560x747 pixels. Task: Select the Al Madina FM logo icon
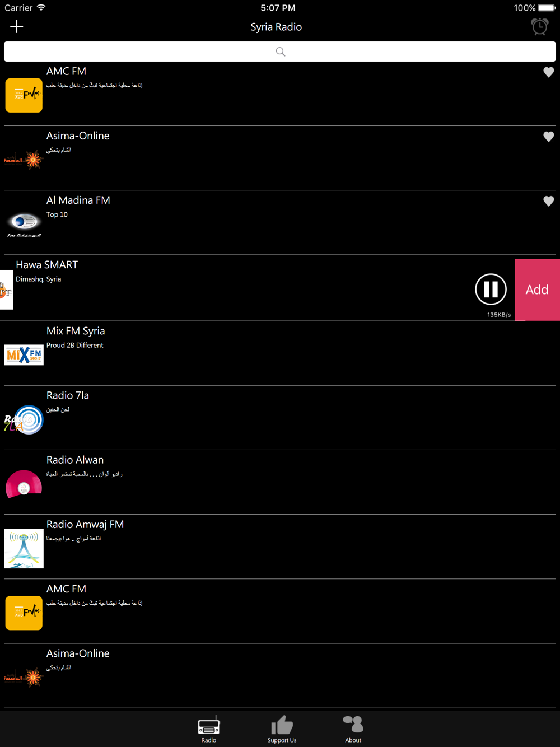pos(24,225)
